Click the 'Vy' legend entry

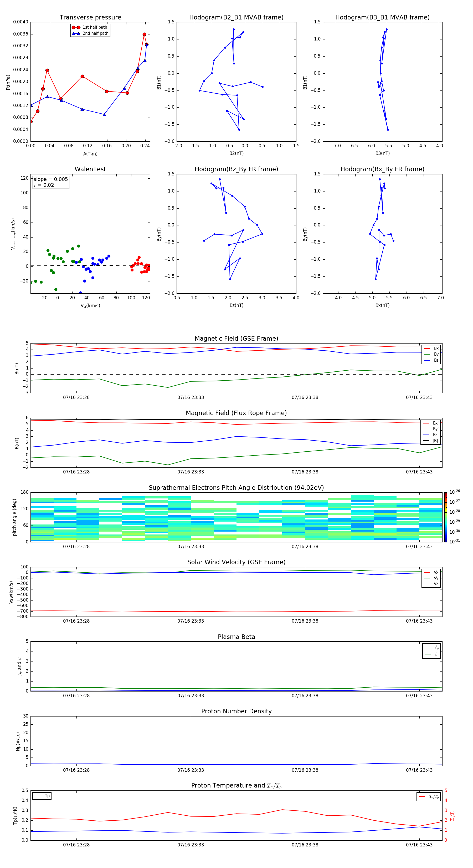[x=431, y=578]
